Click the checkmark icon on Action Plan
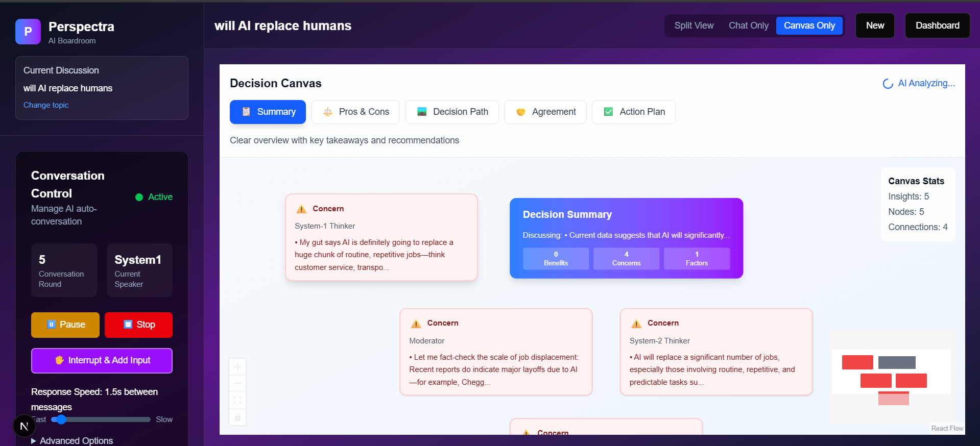Screen dimensions: 980x446 pyautogui.click(x=608, y=112)
